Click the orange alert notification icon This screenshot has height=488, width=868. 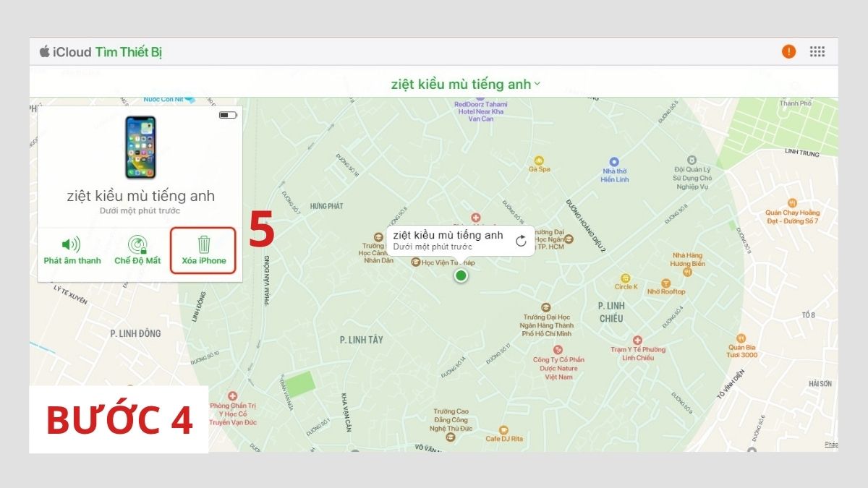(x=788, y=51)
